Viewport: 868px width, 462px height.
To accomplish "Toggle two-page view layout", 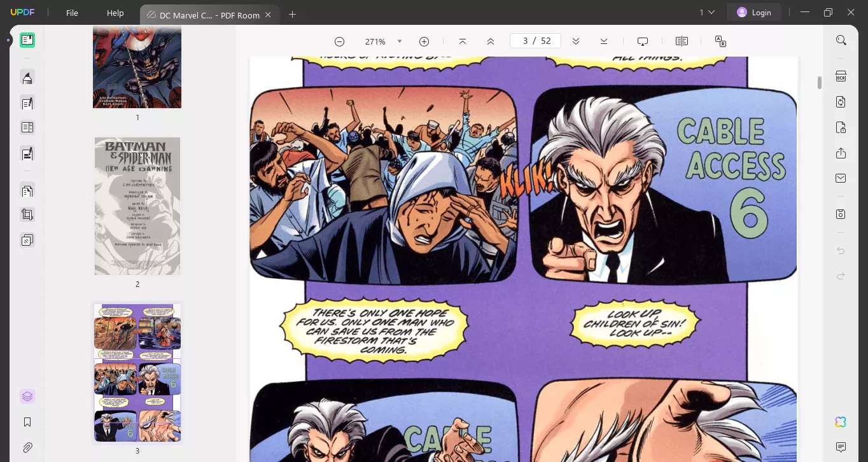I will [x=682, y=41].
